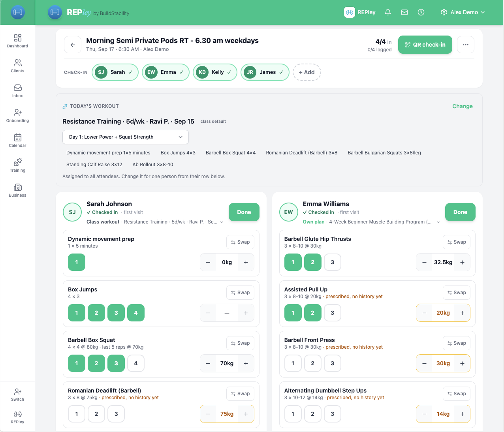Viewport: 504px width, 432px height.
Task: Click the Dynamic movement prep 0kg value
Action: [227, 262]
